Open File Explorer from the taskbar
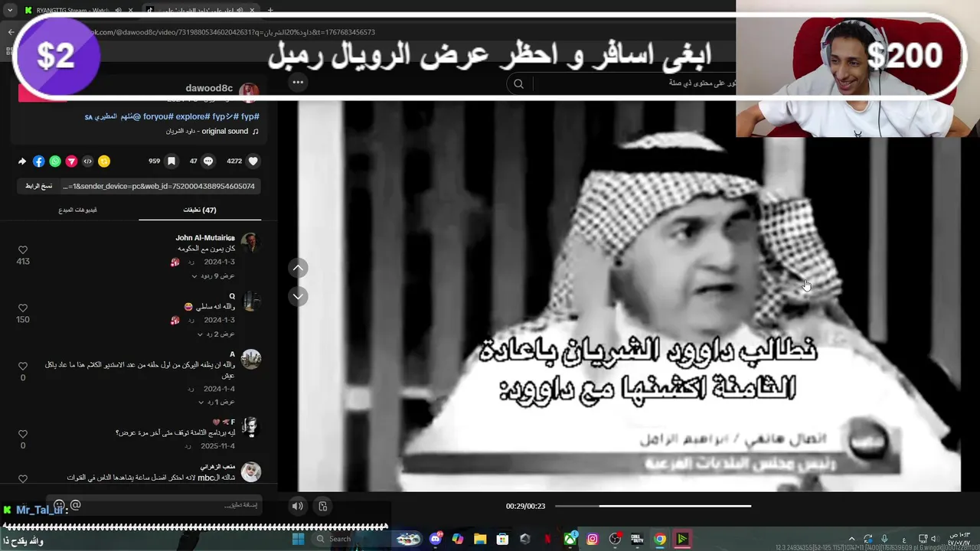Image resolution: width=980 pixels, height=551 pixels. pyautogui.click(x=480, y=539)
